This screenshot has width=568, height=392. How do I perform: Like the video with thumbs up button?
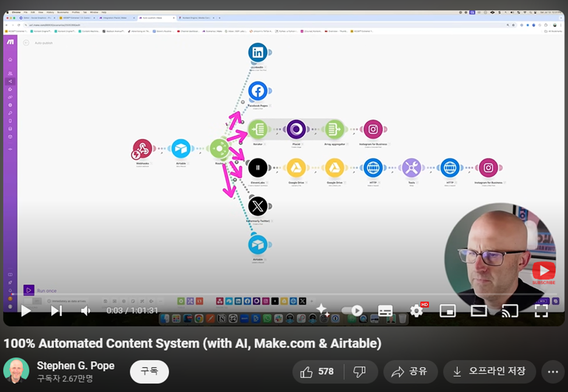click(317, 372)
